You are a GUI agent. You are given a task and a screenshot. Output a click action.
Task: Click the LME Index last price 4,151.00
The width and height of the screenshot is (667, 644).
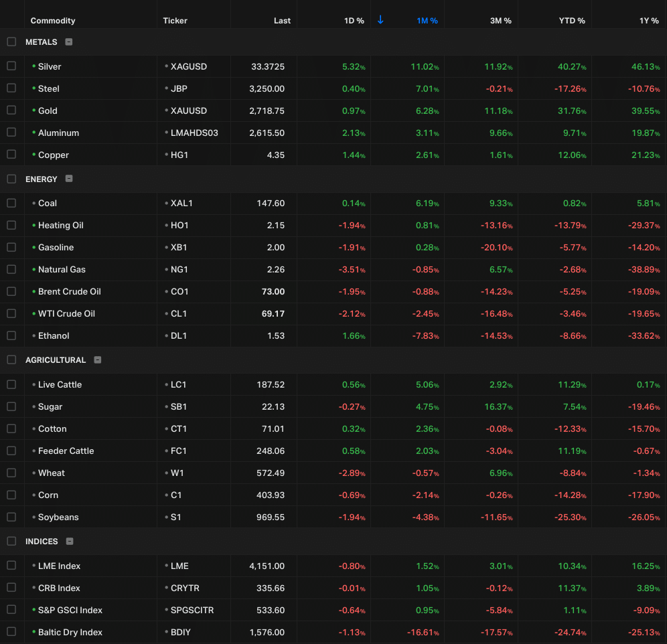click(x=267, y=566)
